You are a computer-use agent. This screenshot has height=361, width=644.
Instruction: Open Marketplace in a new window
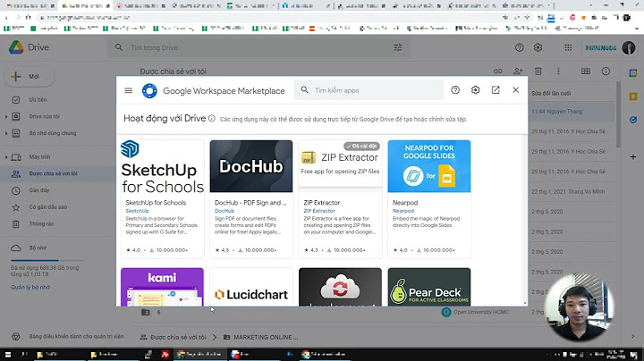point(496,90)
